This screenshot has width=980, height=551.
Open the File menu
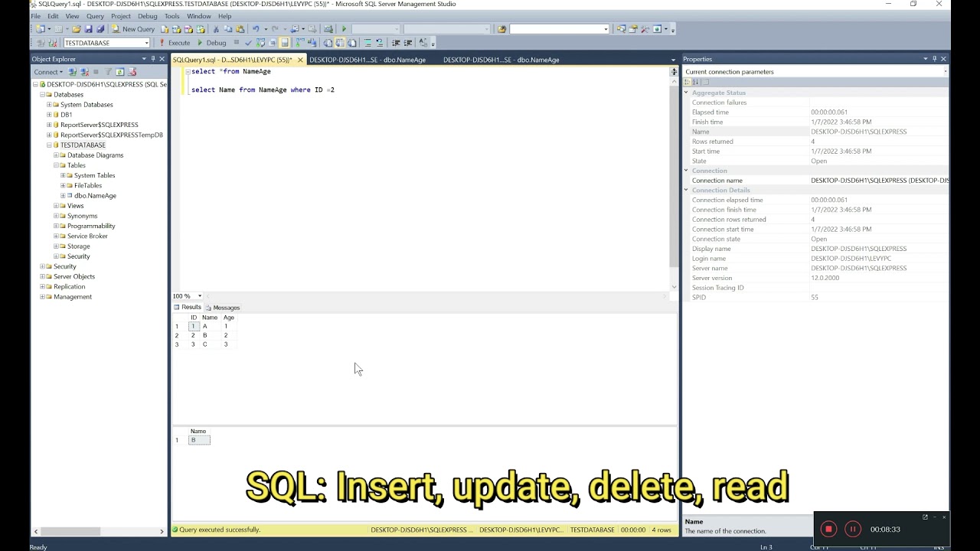(x=35, y=16)
